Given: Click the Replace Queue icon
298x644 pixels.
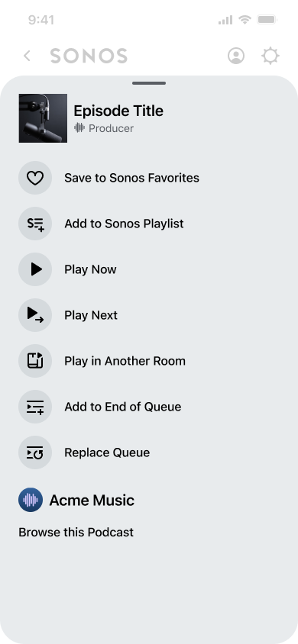Looking at the screenshot, I should 35,452.
